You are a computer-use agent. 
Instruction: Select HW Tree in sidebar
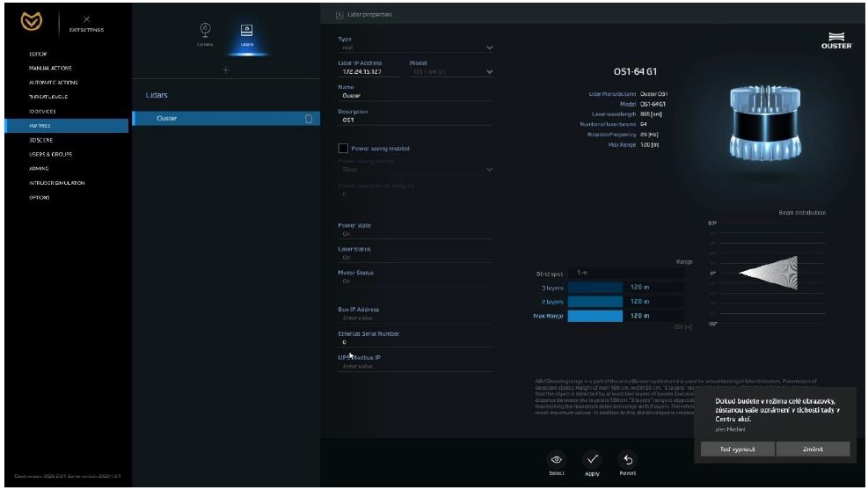click(x=67, y=126)
